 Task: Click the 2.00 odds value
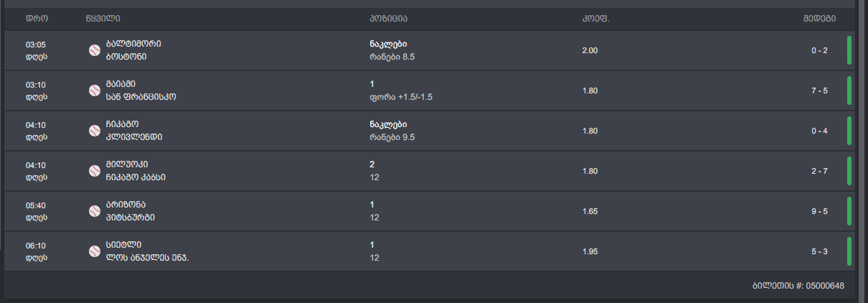coord(590,50)
